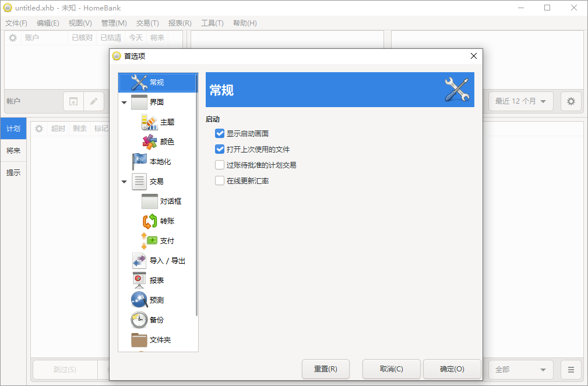Uncheck 打开上次使用的文件
This screenshot has height=386, width=588.
[x=220, y=148]
